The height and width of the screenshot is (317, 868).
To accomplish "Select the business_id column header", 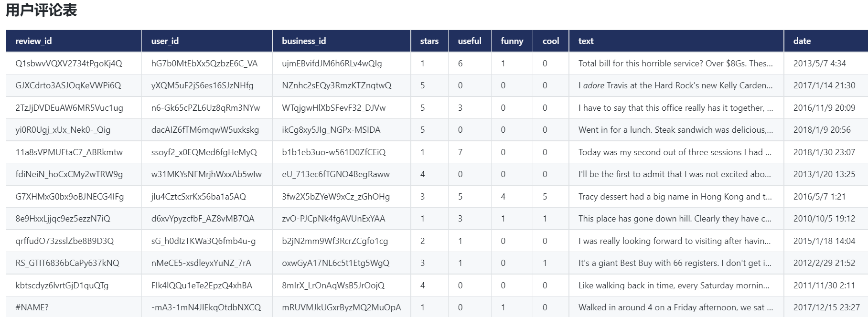I will tap(304, 41).
